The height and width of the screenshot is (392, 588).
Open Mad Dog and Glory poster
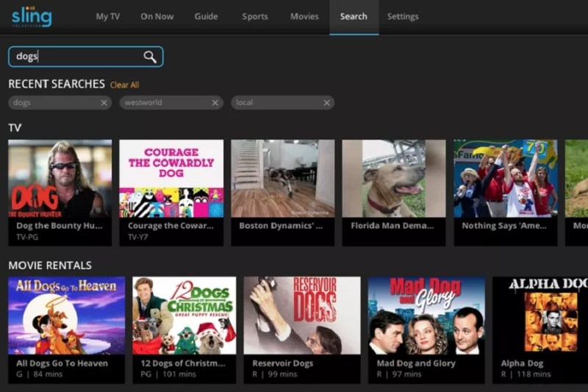point(426,316)
